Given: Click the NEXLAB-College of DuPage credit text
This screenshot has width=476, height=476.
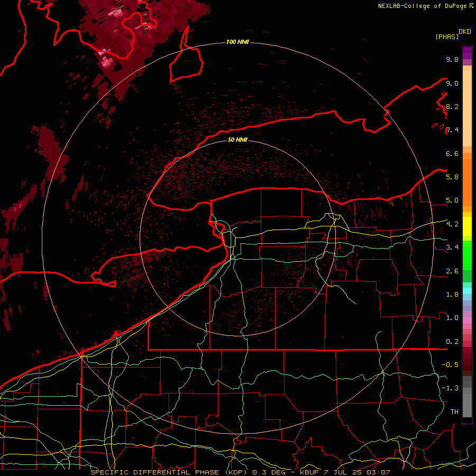Looking at the screenshot, I should (422, 6).
